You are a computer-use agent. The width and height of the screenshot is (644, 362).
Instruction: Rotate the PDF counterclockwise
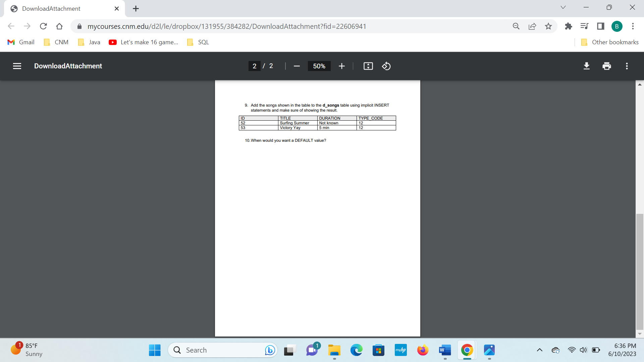pos(386,66)
